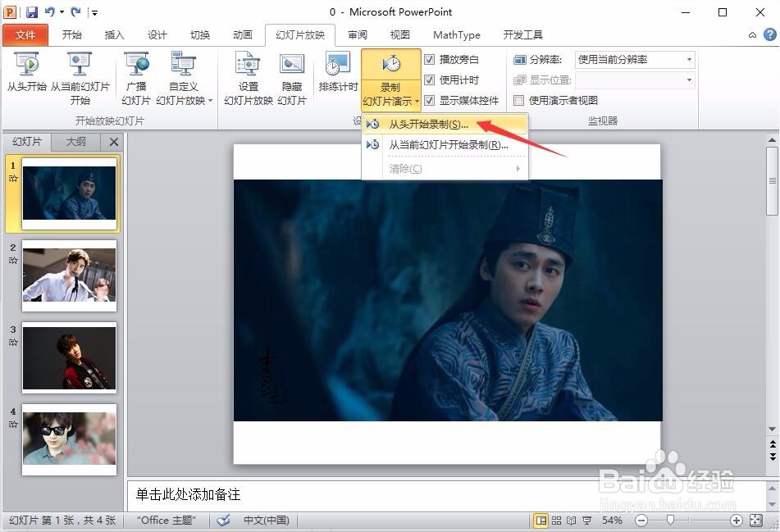The height and width of the screenshot is (532, 780).
Task: Click the zoom slider handle
Action: click(671, 521)
